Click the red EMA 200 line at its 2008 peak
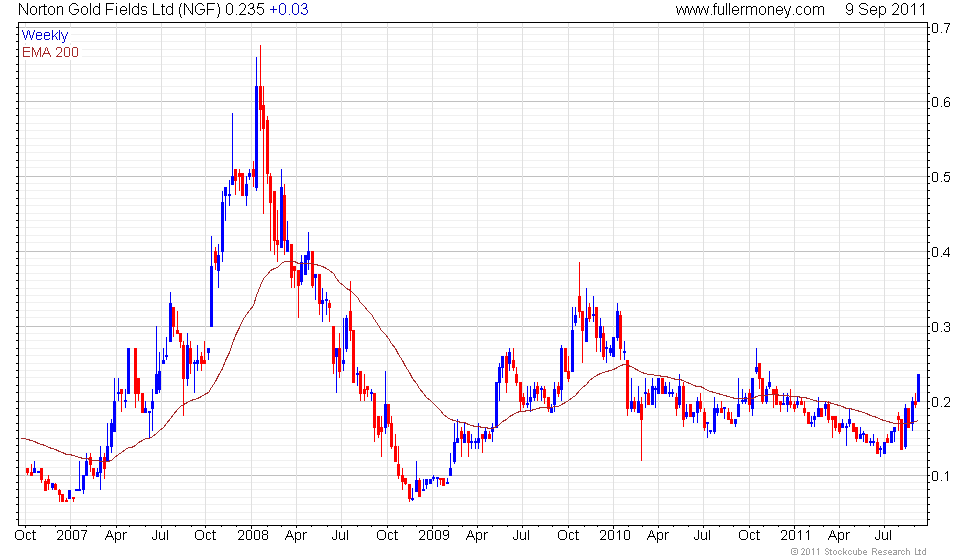 289,262
